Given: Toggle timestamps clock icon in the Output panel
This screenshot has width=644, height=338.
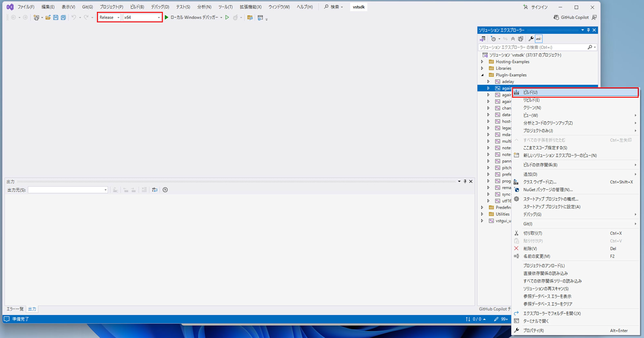Looking at the screenshot, I should (165, 190).
